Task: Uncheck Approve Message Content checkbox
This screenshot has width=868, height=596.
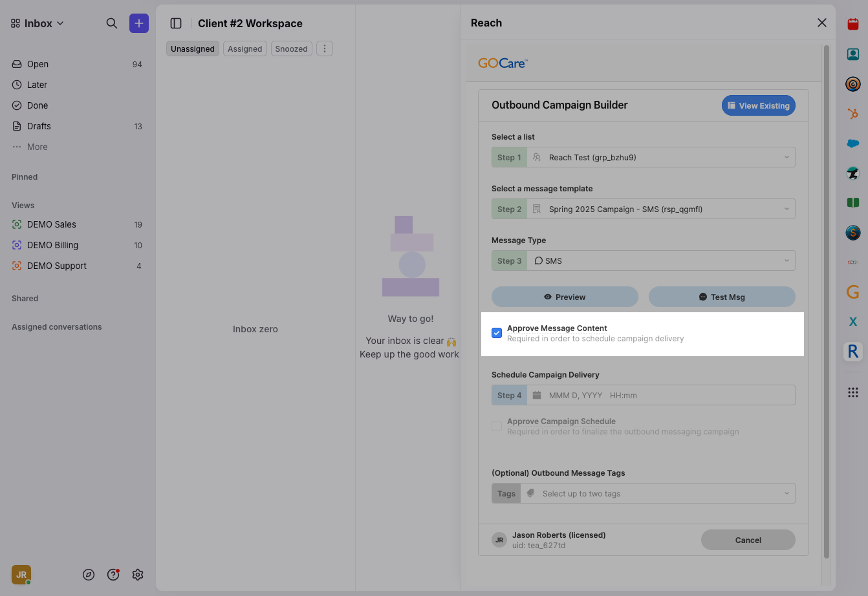Action: pyautogui.click(x=497, y=333)
